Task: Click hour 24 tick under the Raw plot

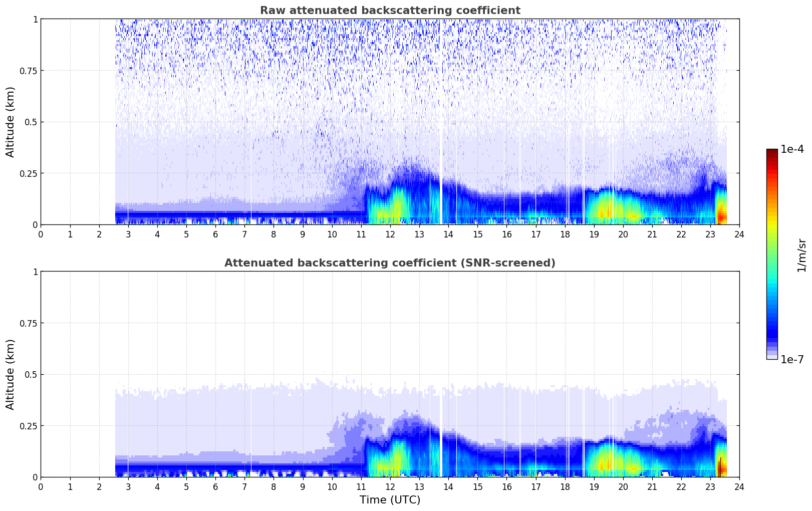Action: tap(739, 234)
